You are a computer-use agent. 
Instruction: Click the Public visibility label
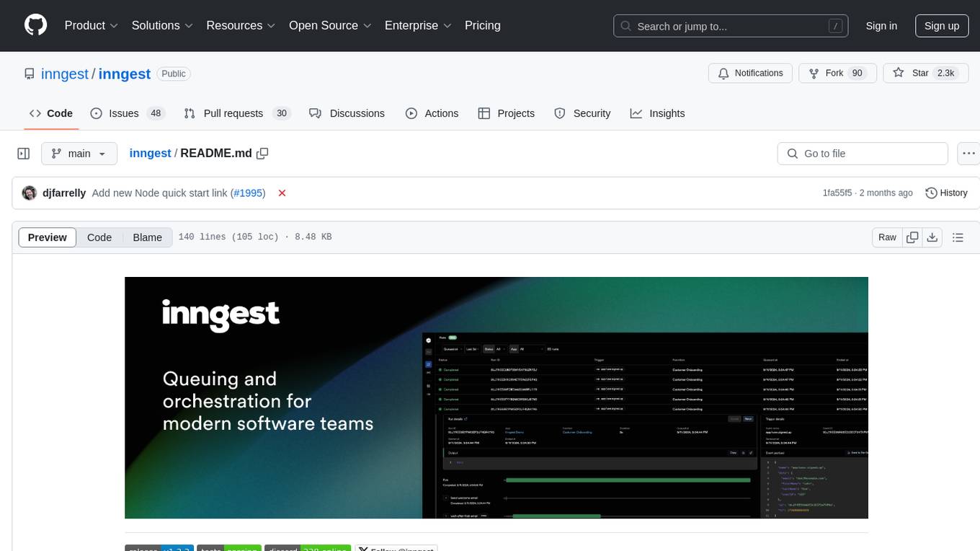(x=174, y=74)
